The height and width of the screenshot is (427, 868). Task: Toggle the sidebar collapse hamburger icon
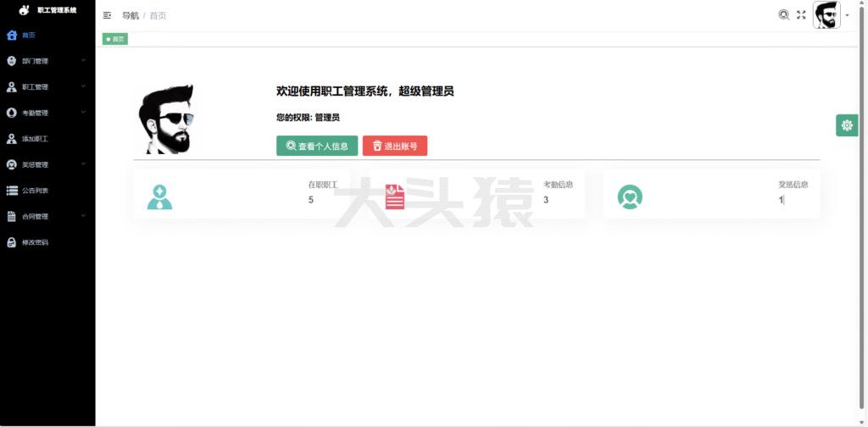point(108,15)
